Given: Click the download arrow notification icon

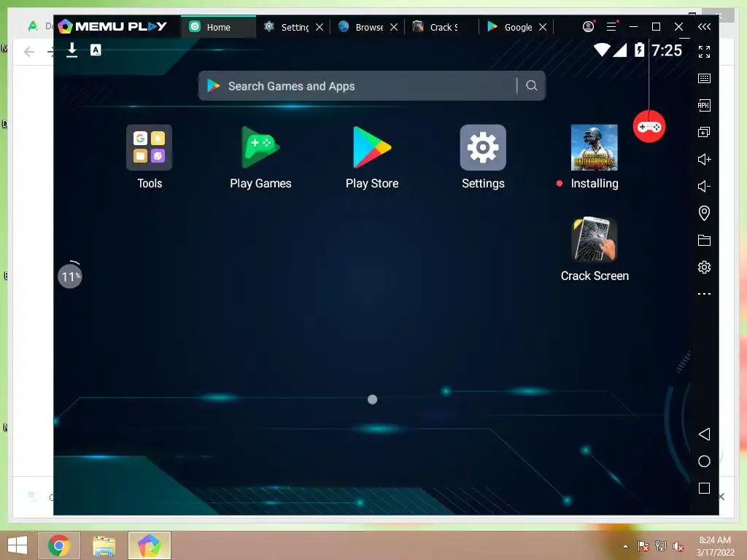Looking at the screenshot, I should (72, 50).
